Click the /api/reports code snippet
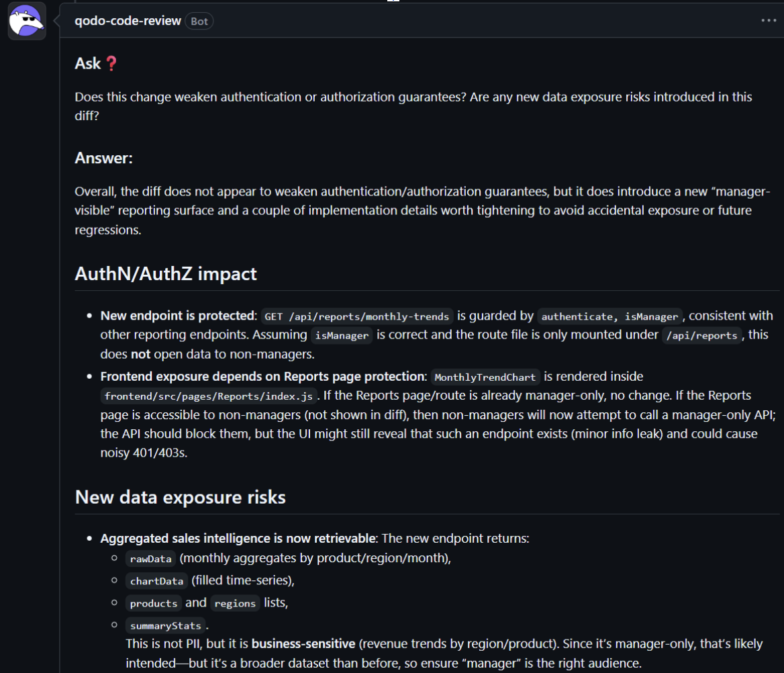784x673 pixels. point(701,335)
